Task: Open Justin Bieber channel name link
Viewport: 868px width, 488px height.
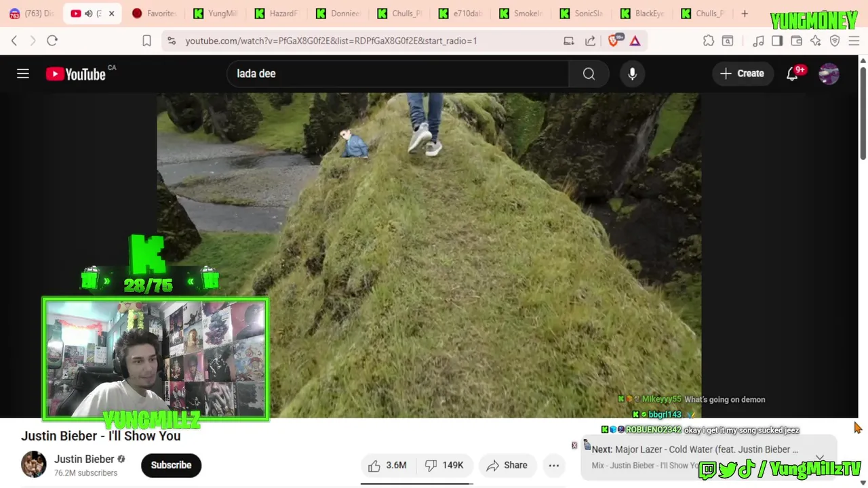Action: (x=84, y=459)
